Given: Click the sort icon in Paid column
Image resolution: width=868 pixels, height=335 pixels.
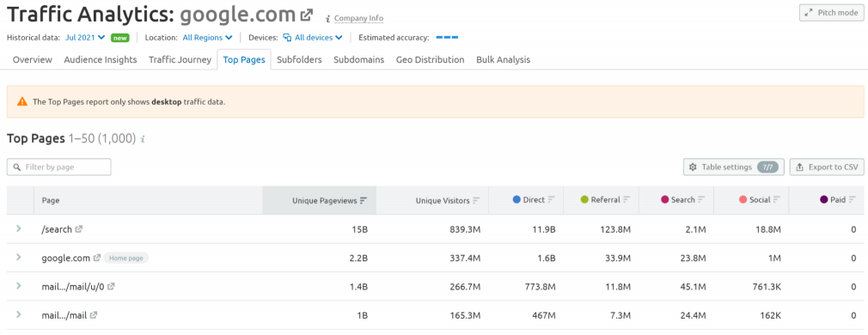Looking at the screenshot, I should click(853, 200).
